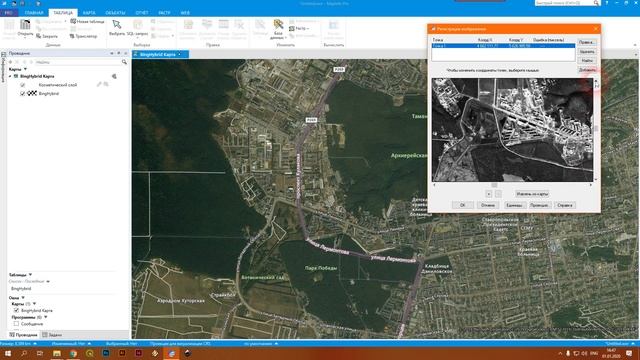The width and height of the screenshot is (640, 360).
Task: Open Windows taskbar search
Action: 24,353
